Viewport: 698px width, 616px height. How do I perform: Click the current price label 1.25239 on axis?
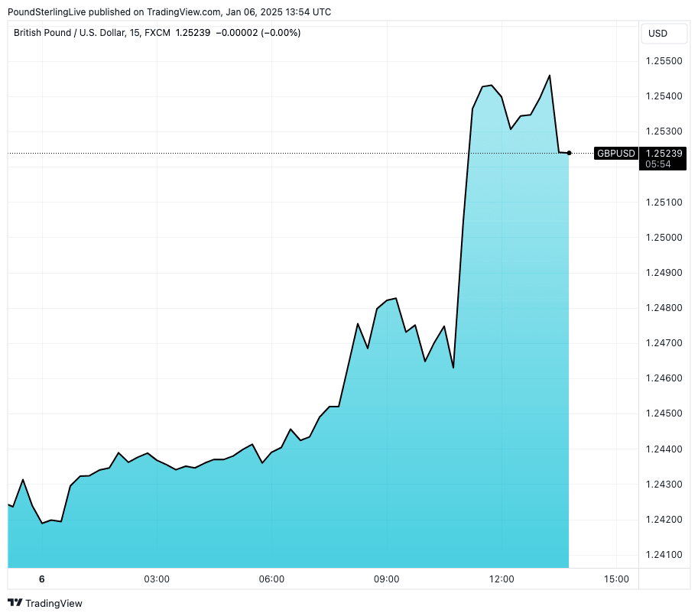pos(664,153)
